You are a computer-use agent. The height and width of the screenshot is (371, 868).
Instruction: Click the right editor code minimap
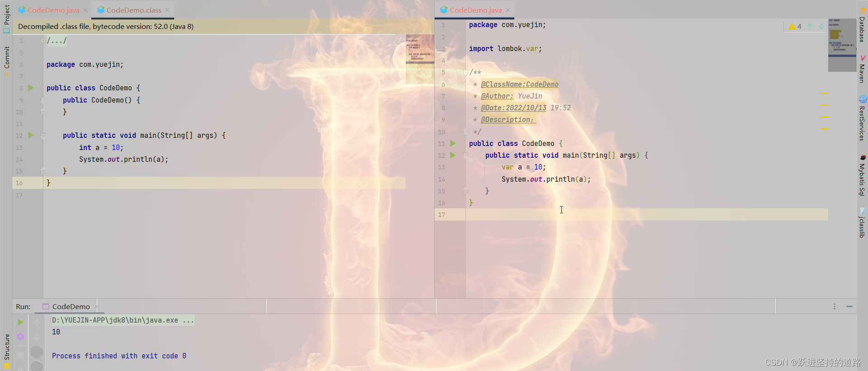(842, 45)
